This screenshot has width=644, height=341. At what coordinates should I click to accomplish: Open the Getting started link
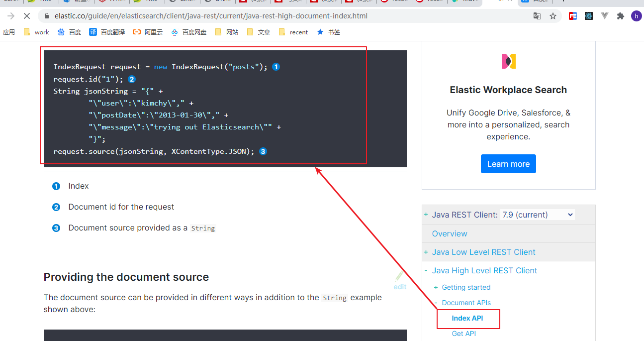coord(466,287)
